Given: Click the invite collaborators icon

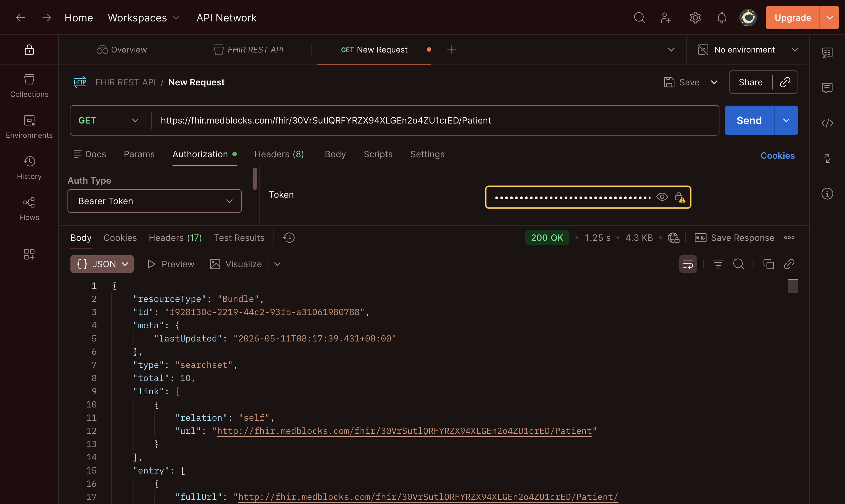Looking at the screenshot, I should pyautogui.click(x=666, y=18).
